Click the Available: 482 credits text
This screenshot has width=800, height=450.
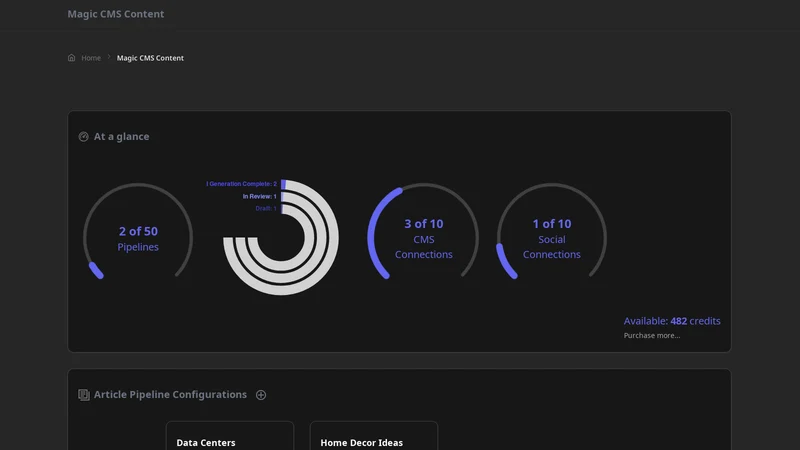(x=672, y=321)
